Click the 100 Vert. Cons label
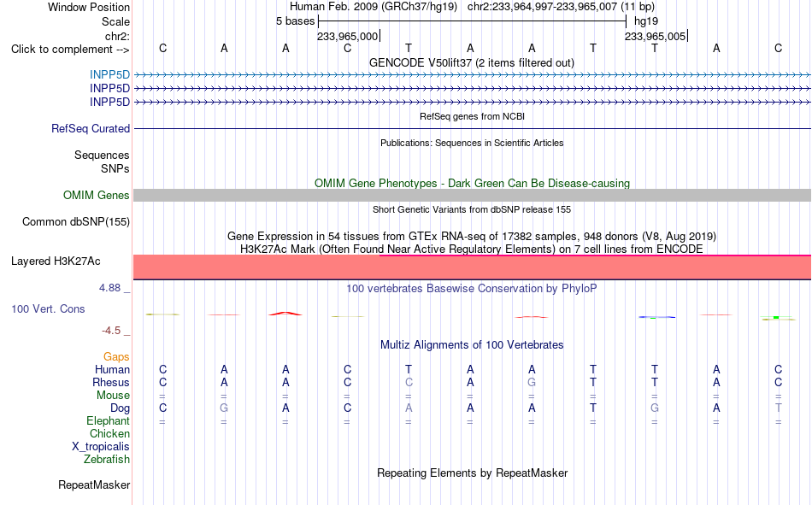This screenshot has width=812, height=505. 48,308
